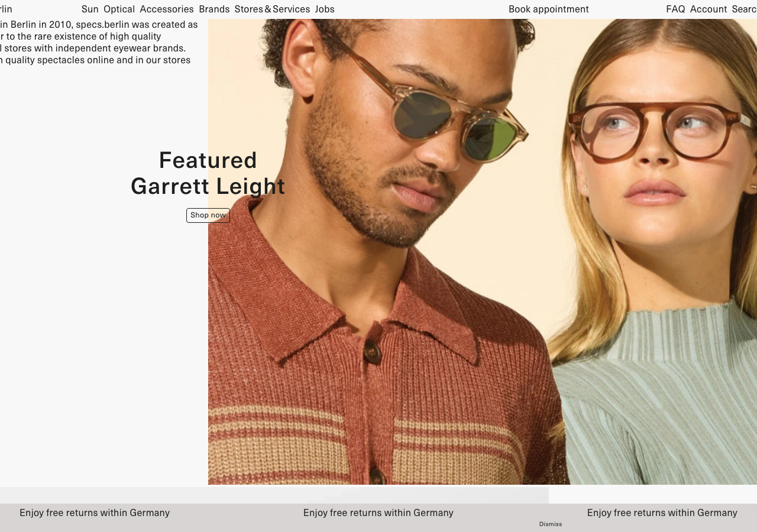Click Book appointment link
Viewport: 757px width, 532px height.
[x=549, y=9]
